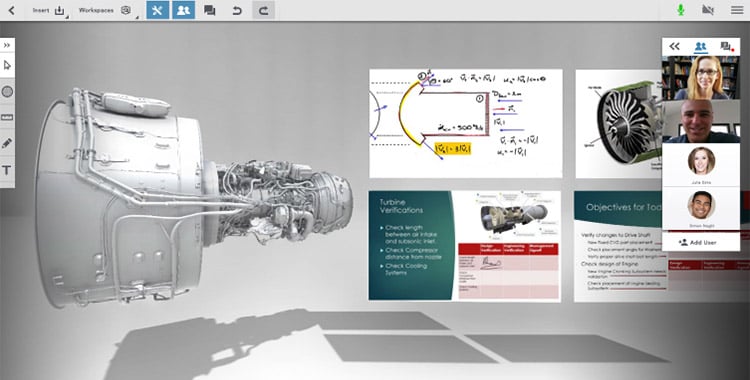Switch to the panel chat tab
The image size is (750, 380).
[x=727, y=46]
